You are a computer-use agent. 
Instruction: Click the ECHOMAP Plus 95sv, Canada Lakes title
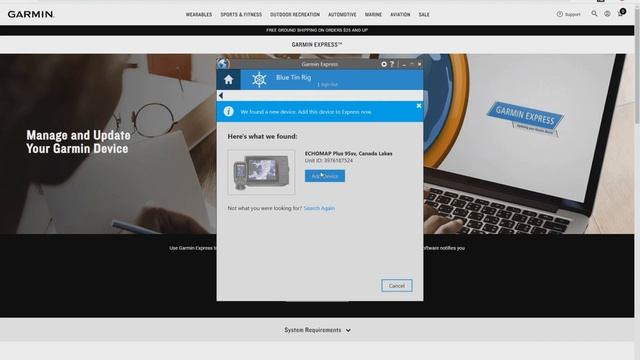(349, 153)
